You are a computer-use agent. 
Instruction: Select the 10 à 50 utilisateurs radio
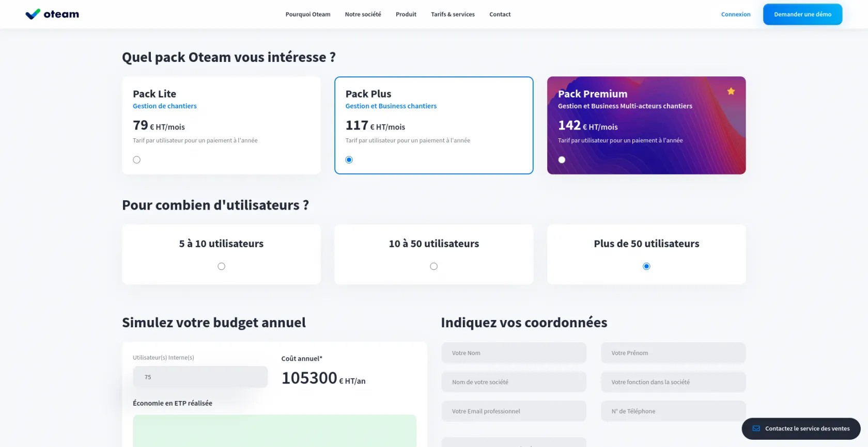(x=433, y=266)
